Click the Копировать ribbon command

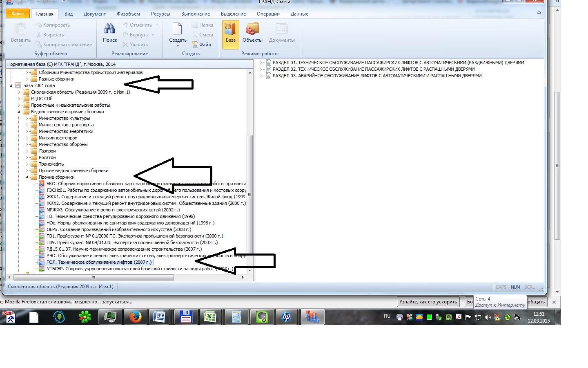(x=53, y=25)
